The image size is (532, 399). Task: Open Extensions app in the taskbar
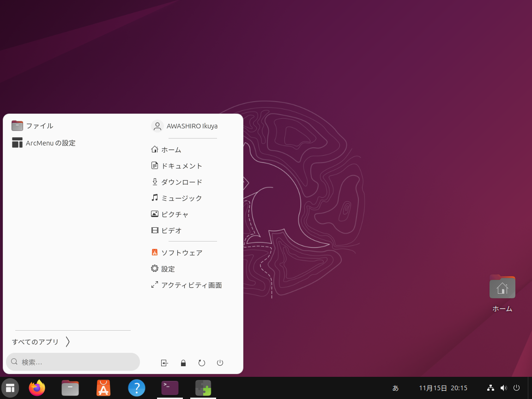203,388
